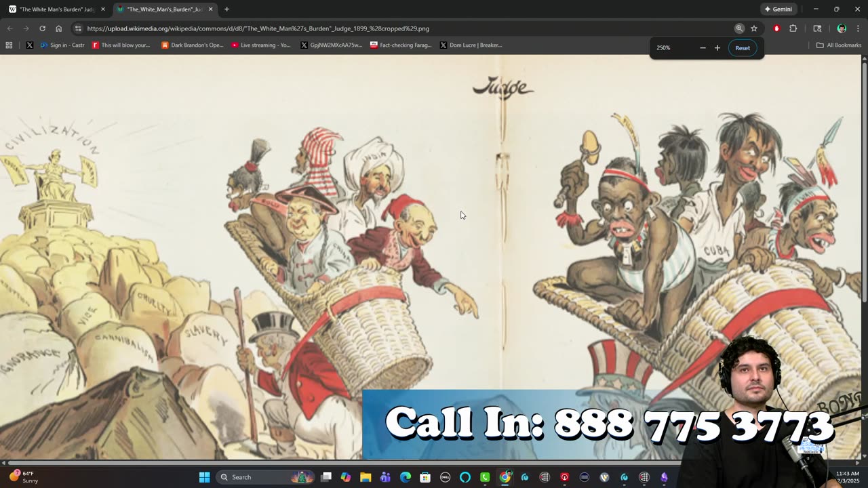This screenshot has width=868, height=488.
Task: Open the Dell app on the taskbar
Action: pos(445,477)
